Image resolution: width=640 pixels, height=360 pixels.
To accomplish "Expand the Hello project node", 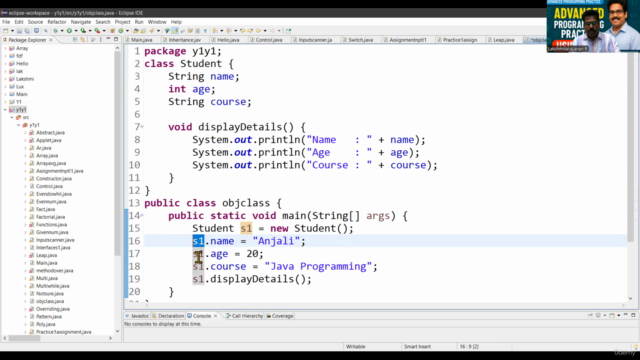I will [x=5, y=64].
